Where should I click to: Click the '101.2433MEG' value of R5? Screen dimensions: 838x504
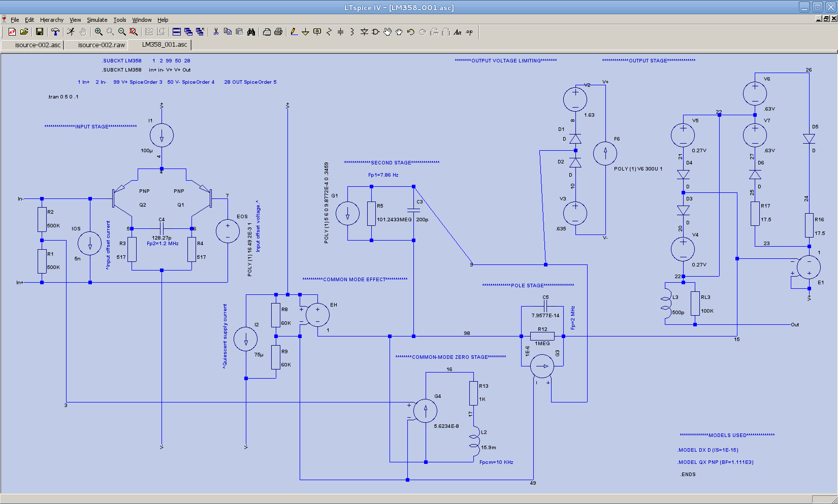394,219
